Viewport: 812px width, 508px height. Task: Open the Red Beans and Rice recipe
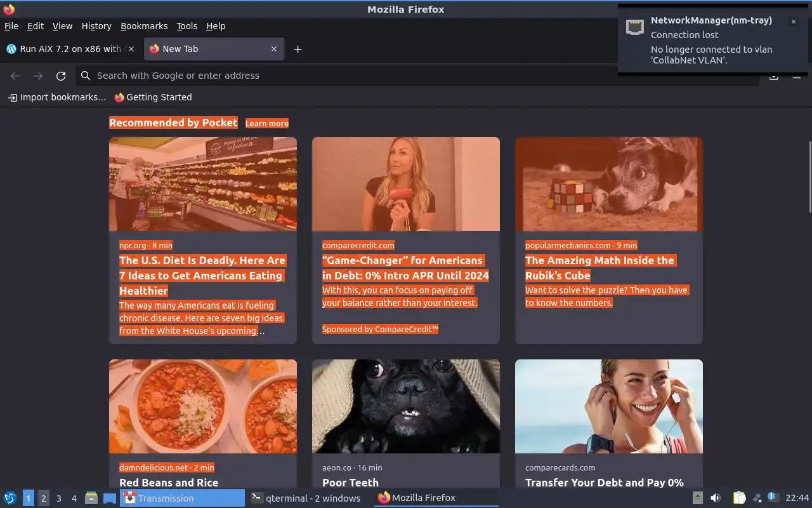(x=169, y=483)
